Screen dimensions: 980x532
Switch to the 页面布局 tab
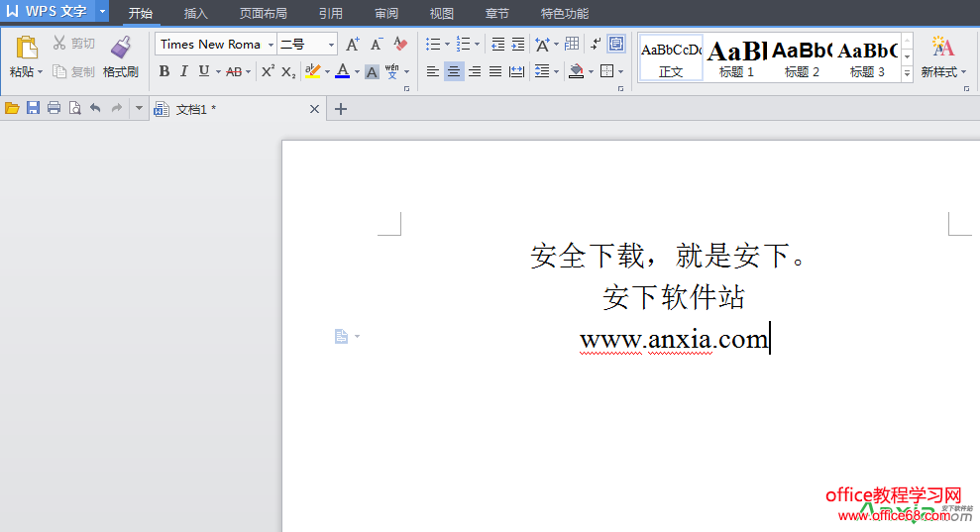pos(264,13)
